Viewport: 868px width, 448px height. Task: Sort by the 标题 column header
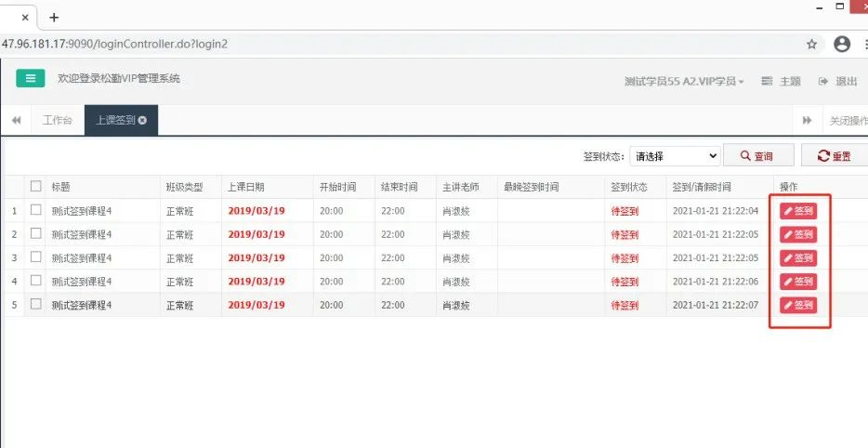[61, 187]
